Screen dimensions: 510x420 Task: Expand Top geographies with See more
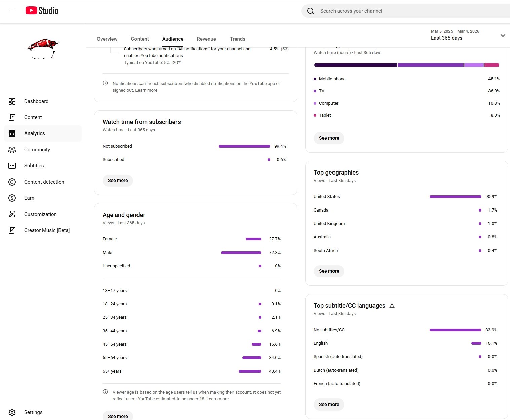(329, 271)
